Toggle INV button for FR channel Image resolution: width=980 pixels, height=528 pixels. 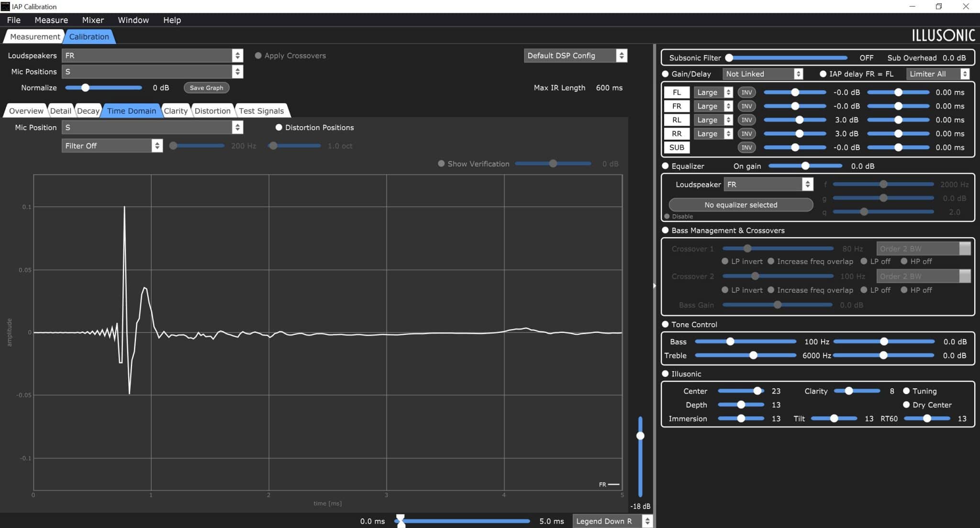(x=746, y=106)
